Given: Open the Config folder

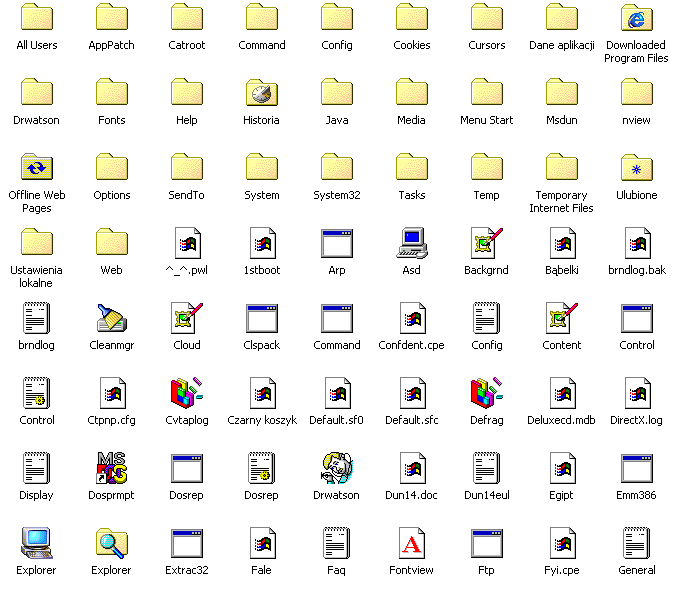Looking at the screenshot, I should [337, 18].
